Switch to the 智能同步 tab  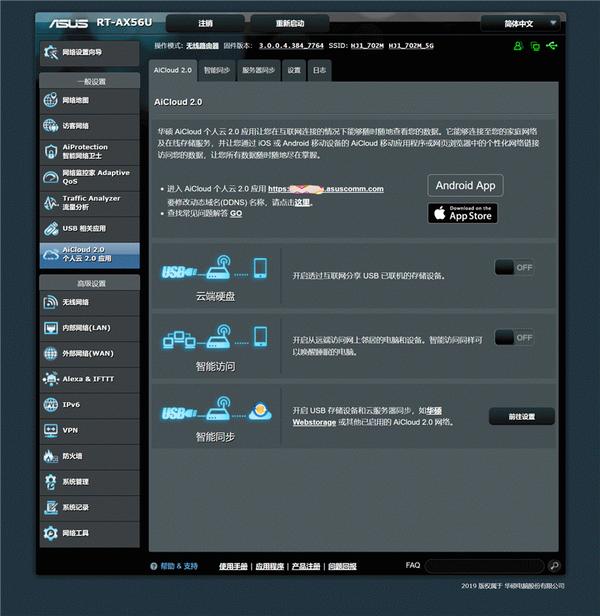coord(217,70)
